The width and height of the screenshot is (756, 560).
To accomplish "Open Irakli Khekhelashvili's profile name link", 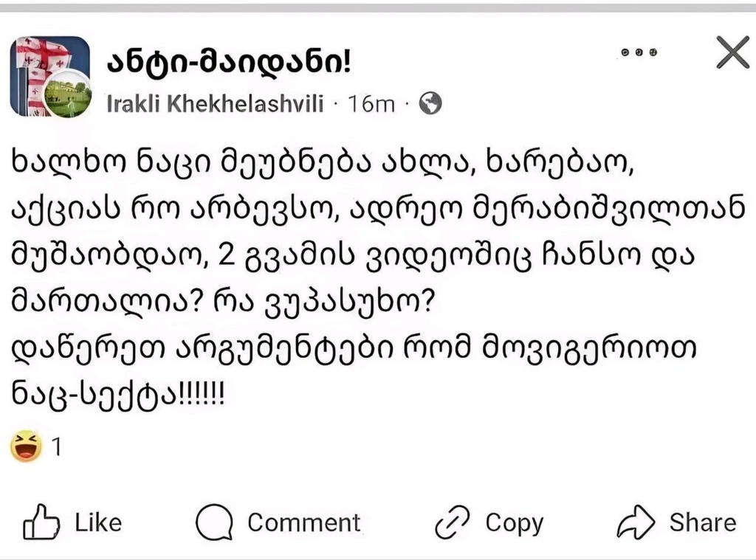I will [x=215, y=104].
